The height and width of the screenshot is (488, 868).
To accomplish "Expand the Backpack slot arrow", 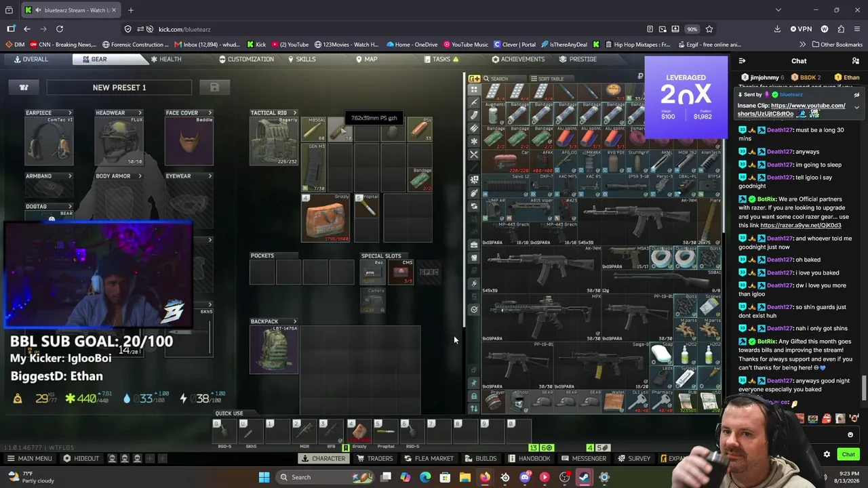I will coord(294,321).
